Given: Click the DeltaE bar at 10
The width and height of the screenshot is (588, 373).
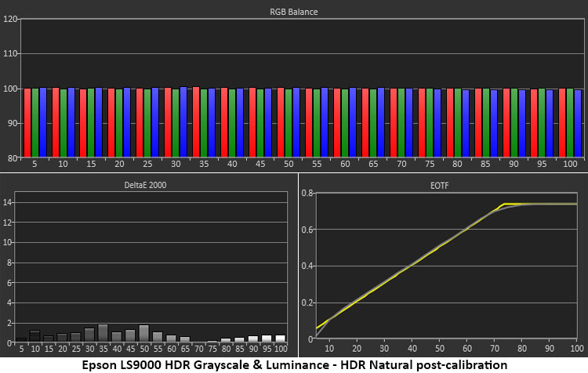Looking at the screenshot, I should (34, 336).
